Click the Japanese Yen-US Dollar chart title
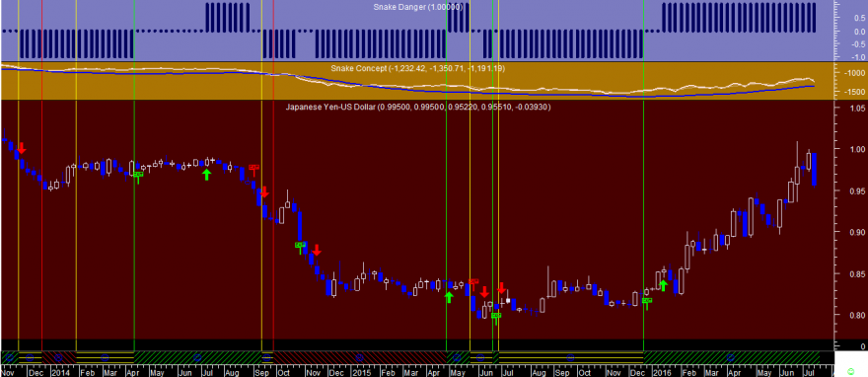This screenshot has height=377, width=868. click(418, 107)
